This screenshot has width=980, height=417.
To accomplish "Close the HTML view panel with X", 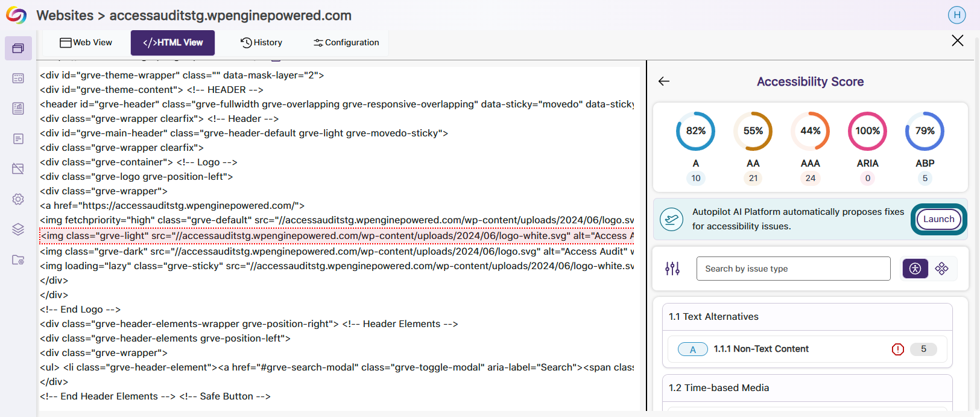I will click(x=957, y=40).
